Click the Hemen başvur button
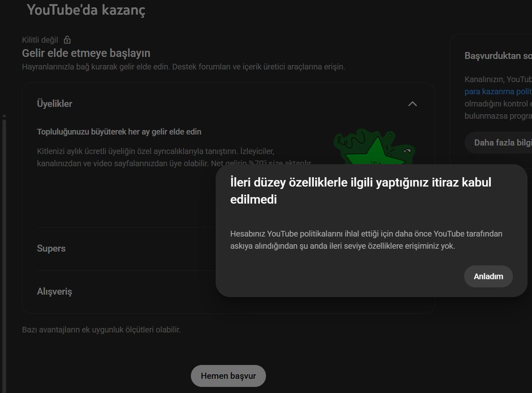The width and height of the screenshot is (532, 393). click(228, 376)
